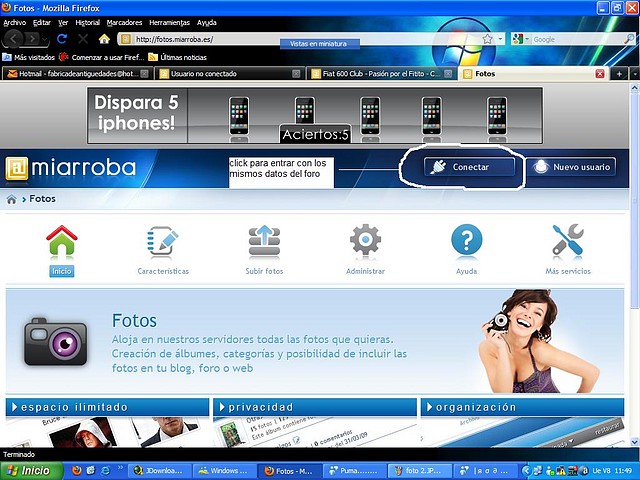640x480 pixels.
Task: Click the stop loading X icon
Action: click(83, 39)
